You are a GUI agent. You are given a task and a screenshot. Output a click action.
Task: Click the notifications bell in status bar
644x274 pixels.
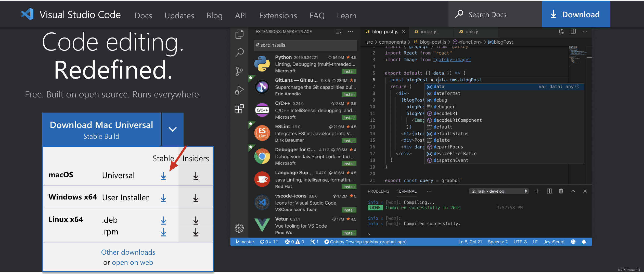[x=584, y=242]
